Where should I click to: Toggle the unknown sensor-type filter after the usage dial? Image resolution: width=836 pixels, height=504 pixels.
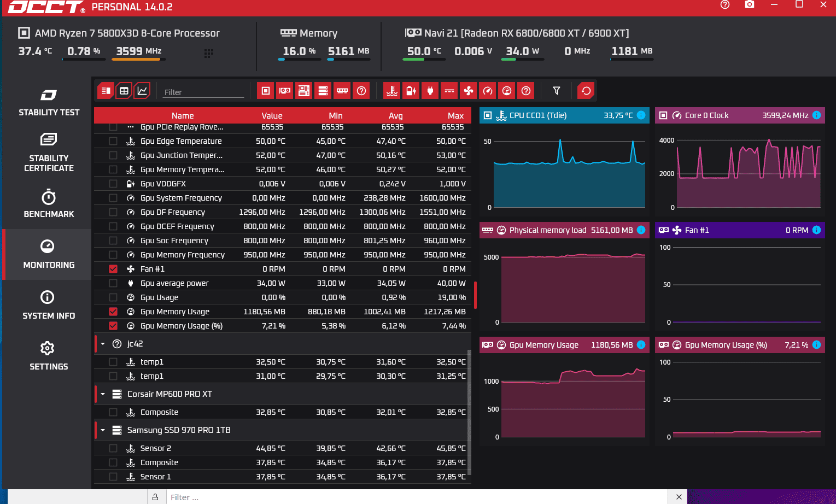[x=526, y=91]
